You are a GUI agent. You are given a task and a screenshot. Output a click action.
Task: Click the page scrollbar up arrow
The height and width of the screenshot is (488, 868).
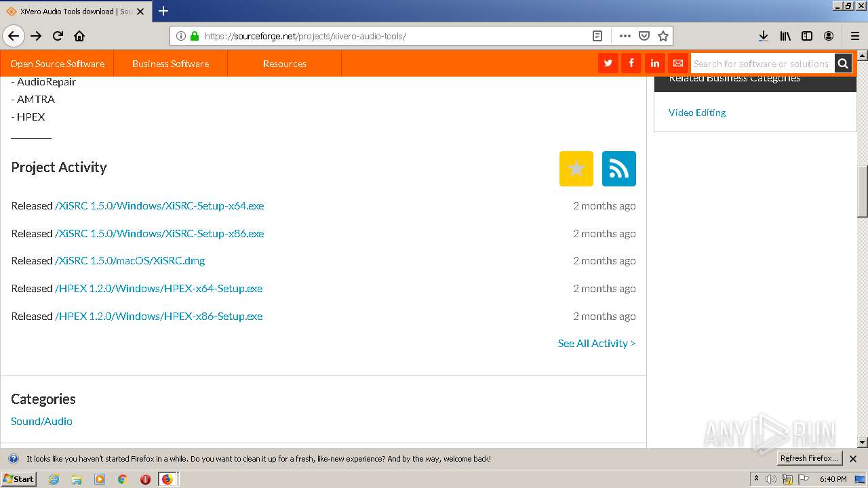pos(863,56)
